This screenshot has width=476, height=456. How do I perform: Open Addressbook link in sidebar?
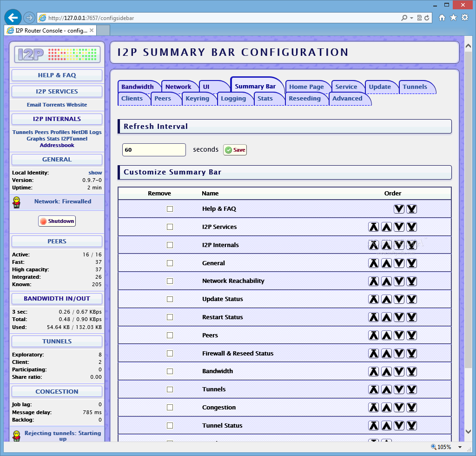pos(57,145)
